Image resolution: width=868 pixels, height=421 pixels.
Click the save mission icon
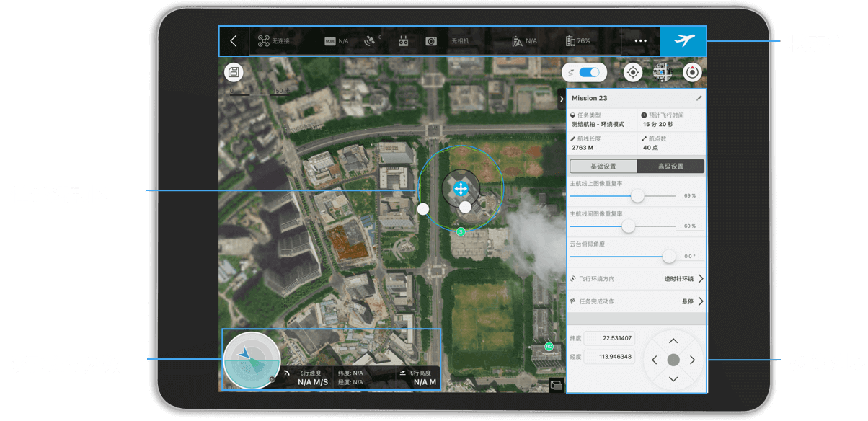pyautogui.click(x=234, y=72)
